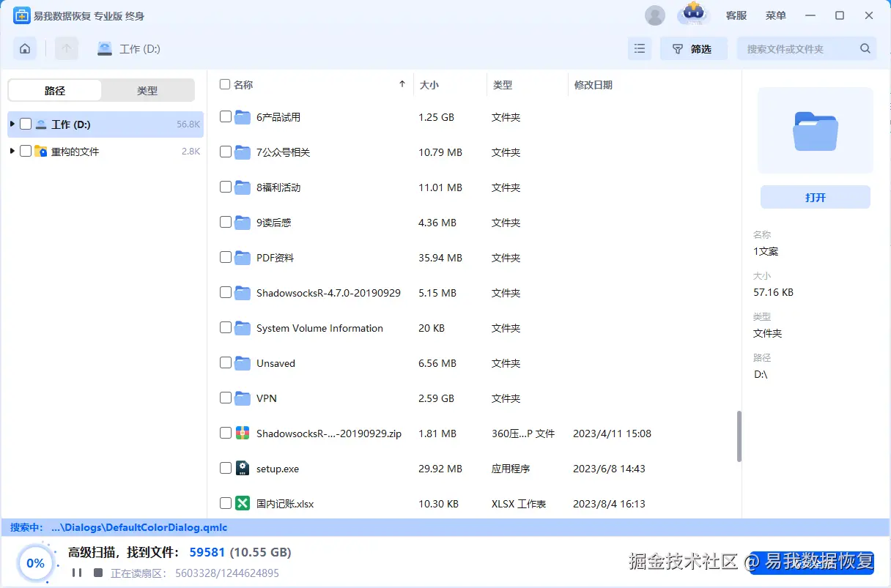Click the VPN folder icon

[x=243, y=398]
